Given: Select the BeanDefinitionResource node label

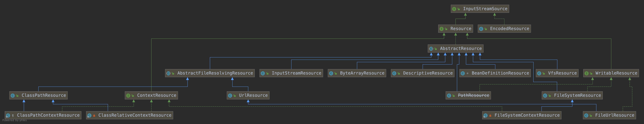Looking at the screenshot, I should coord(500,73).
